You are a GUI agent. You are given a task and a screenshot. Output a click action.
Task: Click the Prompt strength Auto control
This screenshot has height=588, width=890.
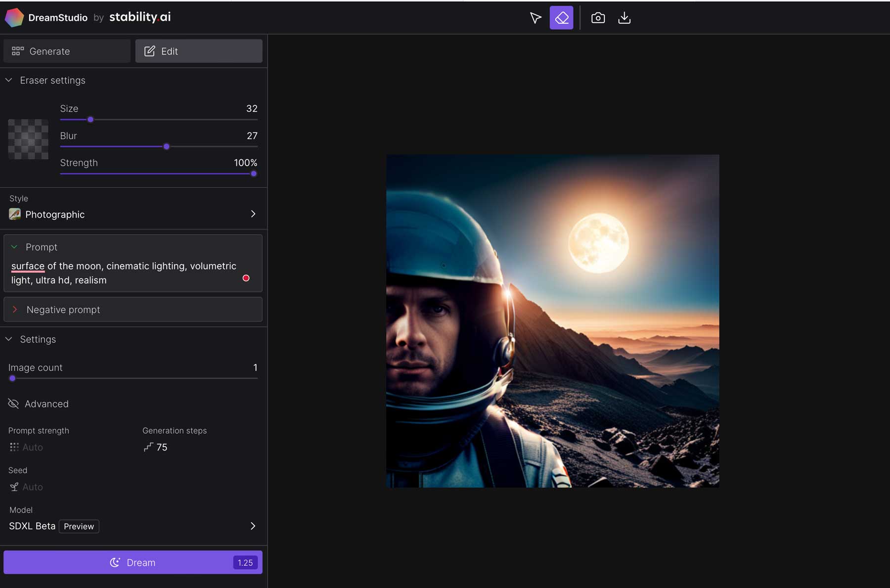(26, 447)
